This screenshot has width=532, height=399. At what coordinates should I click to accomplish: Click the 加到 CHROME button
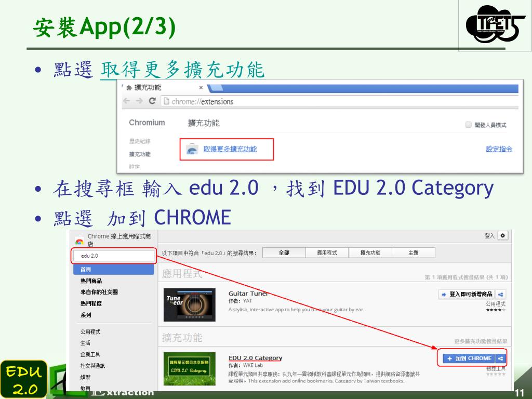[x=469, y=358]
